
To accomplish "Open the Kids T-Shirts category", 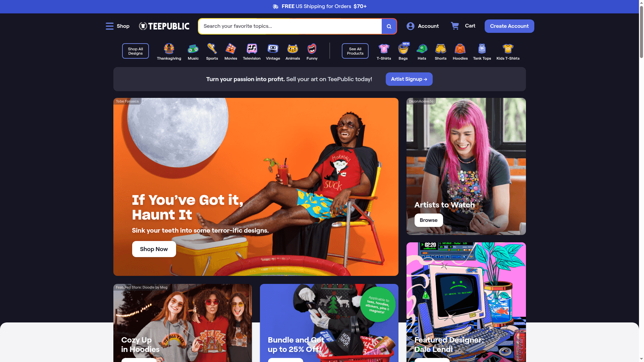I will 508,50.
